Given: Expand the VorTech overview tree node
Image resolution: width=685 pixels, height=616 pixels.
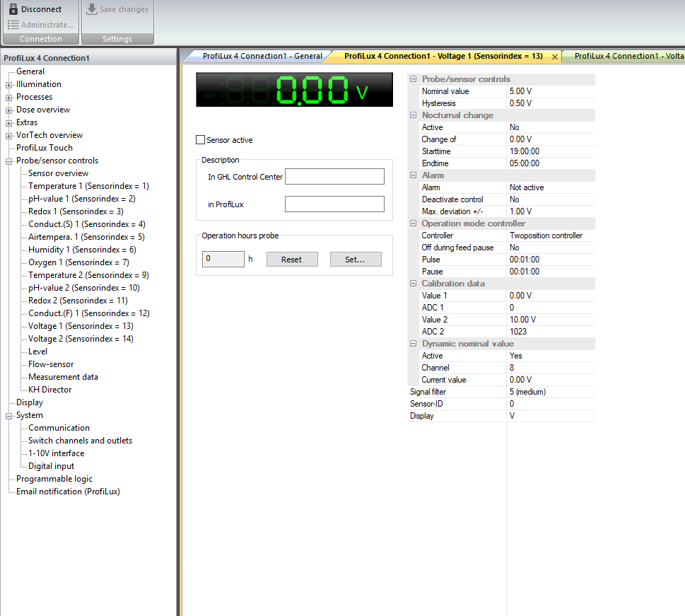Looking at the screenshot, I should (x=8, y=136).
